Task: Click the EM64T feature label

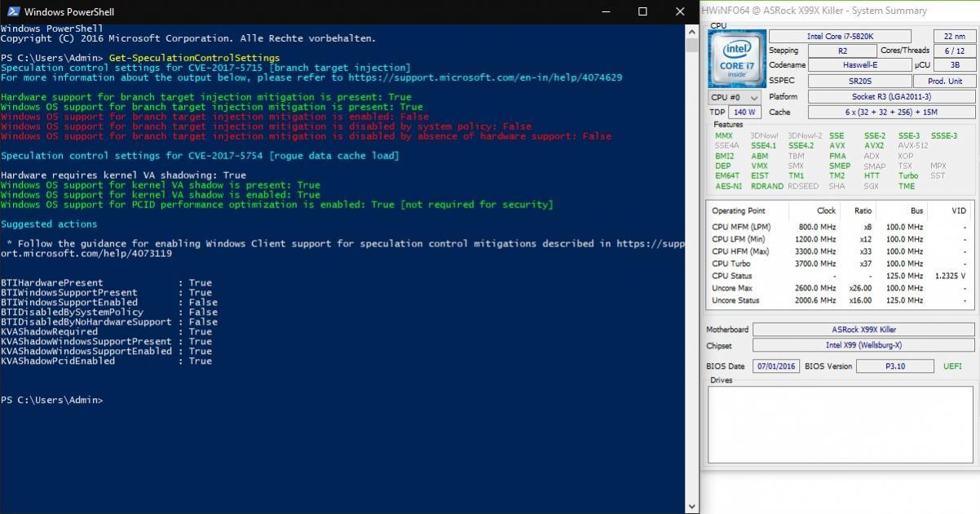Action: pyautogui.click(x=727, y=175)
